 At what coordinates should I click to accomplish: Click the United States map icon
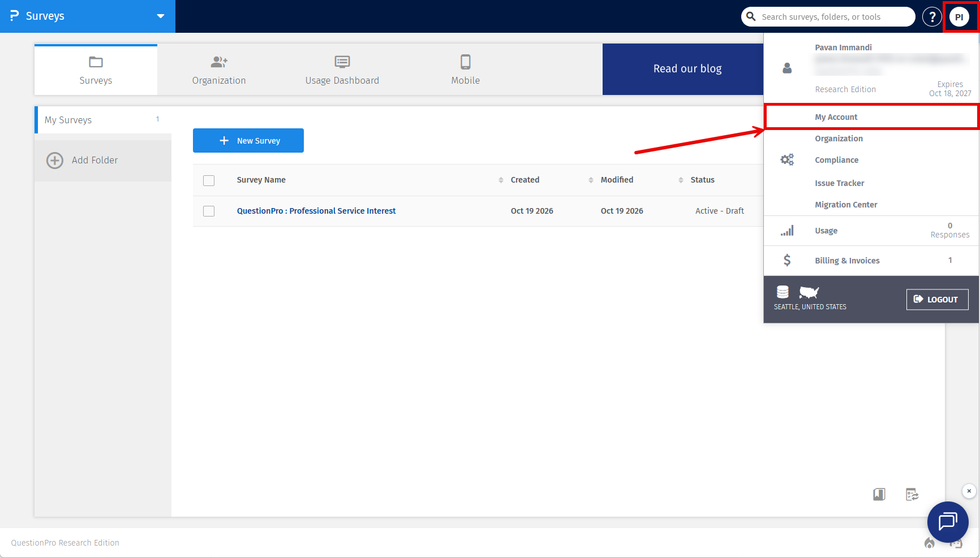click(809, 292)
